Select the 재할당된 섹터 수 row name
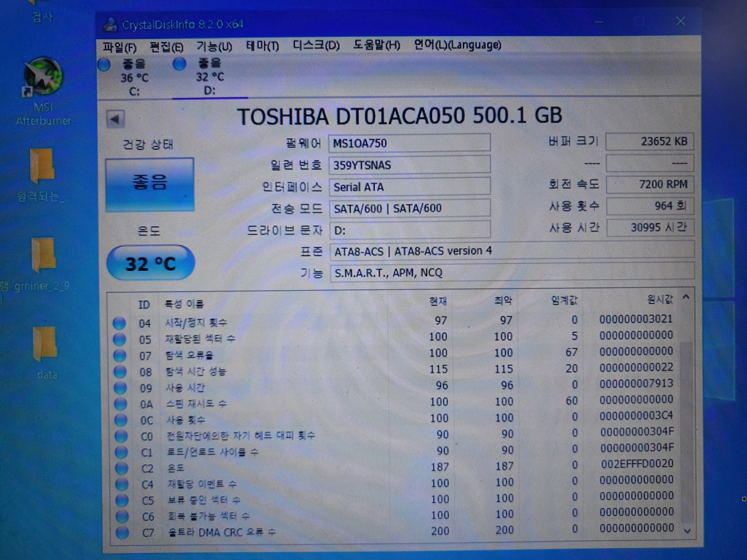This screenshot has height=560, width=747. [x=200, y=339]
